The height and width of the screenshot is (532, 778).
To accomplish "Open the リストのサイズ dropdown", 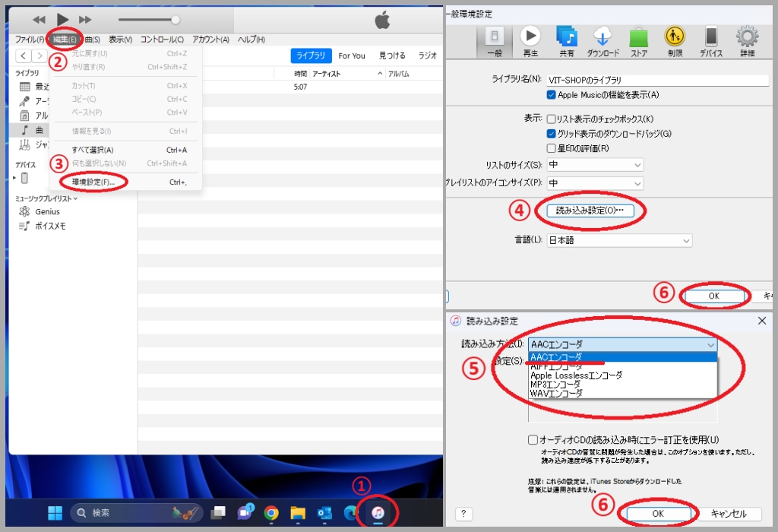I will (596, 165).
